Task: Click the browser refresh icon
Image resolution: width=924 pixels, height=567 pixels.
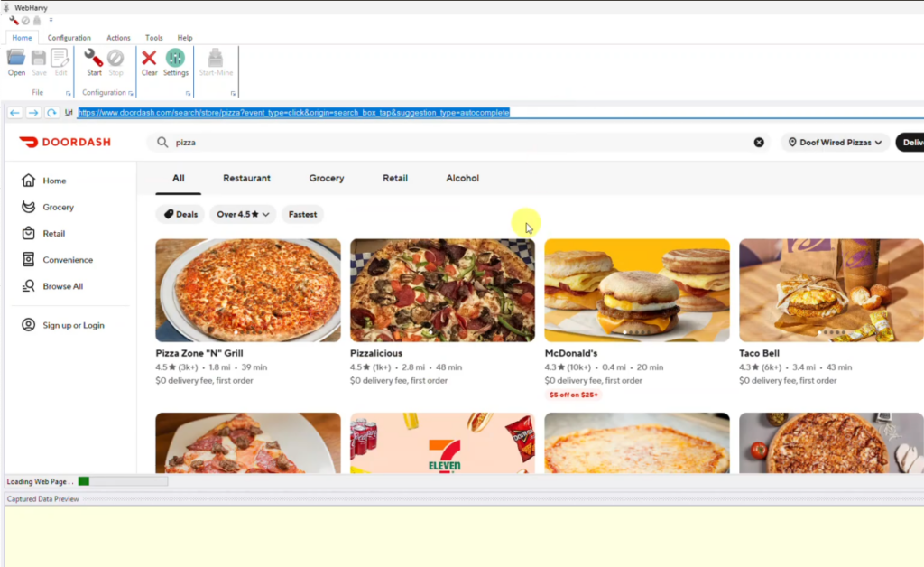Action: 51,112
